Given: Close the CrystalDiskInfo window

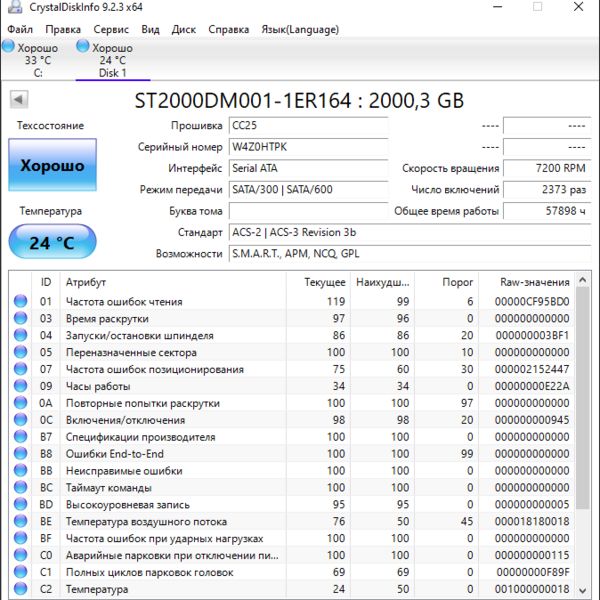Looking at the screenshot, I should tap(578, 7).
